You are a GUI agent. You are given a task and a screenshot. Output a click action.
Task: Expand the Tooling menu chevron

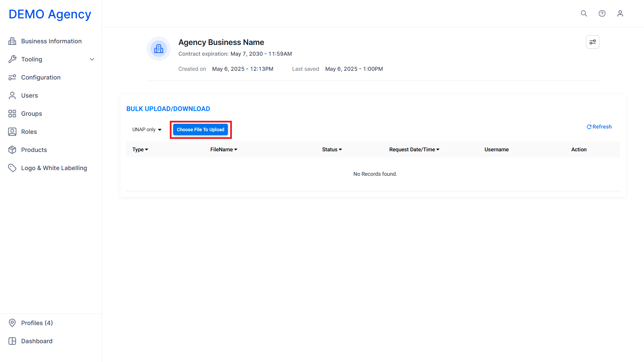click(92, 59)
